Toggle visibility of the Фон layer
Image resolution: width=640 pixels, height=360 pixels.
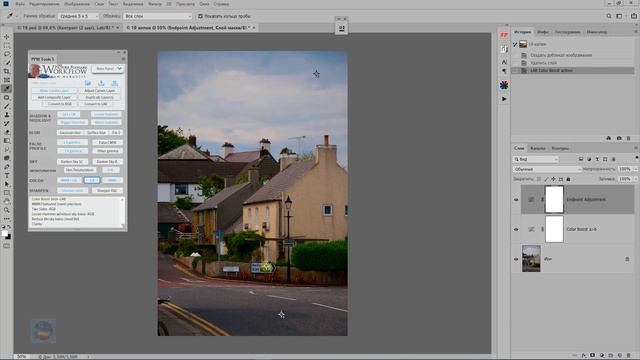click(x=516, y=259)
